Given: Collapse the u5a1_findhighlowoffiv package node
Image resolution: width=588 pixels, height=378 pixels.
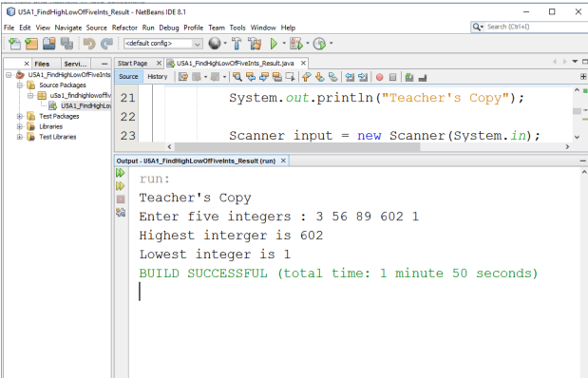Looking at the screenshot, I should pyautogui.click(x=30, y=95).
